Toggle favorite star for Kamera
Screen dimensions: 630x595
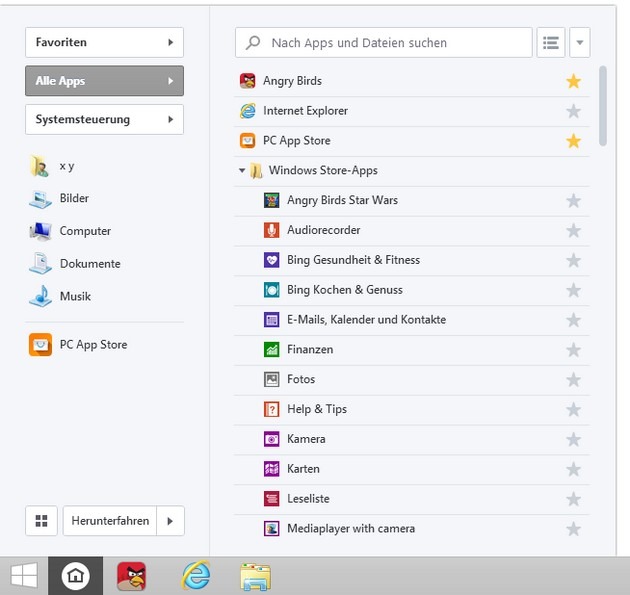[573, 440]
